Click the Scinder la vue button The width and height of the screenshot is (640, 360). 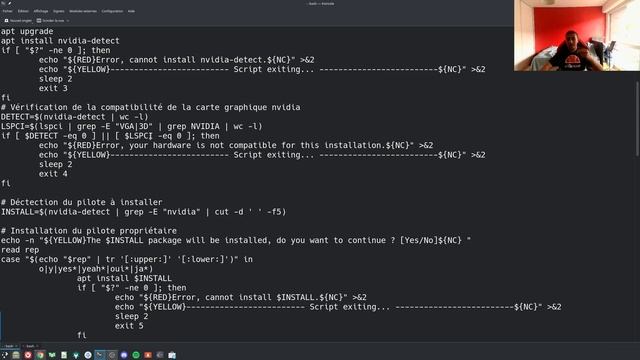pyautogui.click(x=51, y=20)
